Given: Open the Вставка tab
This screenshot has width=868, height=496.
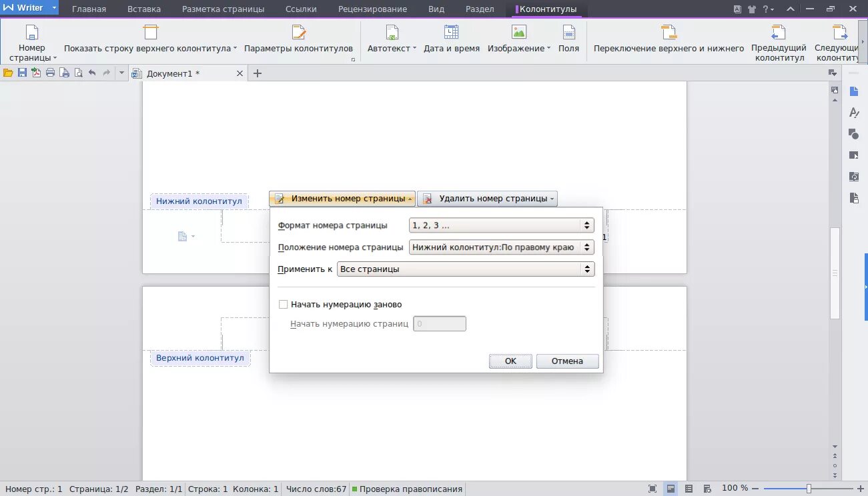Looking at the screenshot, I should (144, 9).
